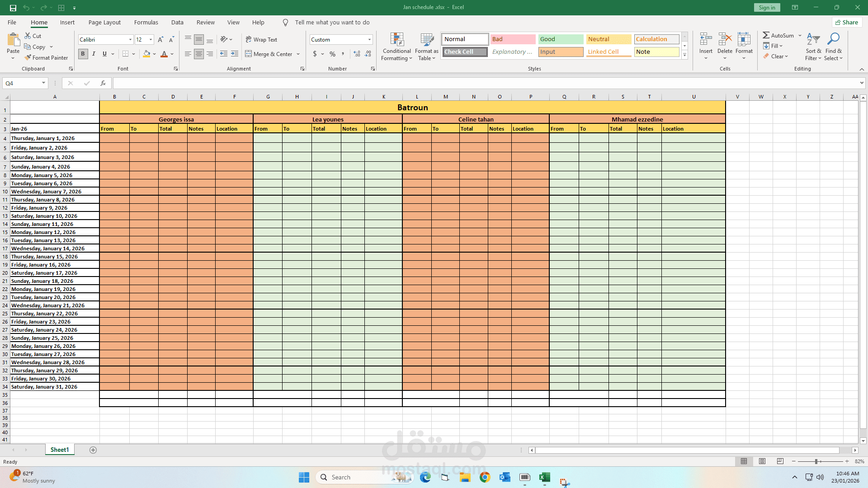
Task: Open Conditional Formatting
Action: click(396, 47)
